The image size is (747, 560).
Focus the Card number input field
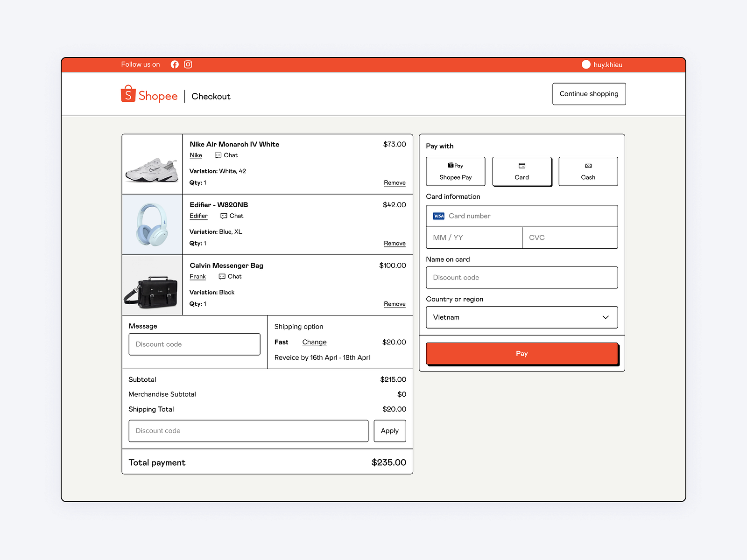[522, 216]
